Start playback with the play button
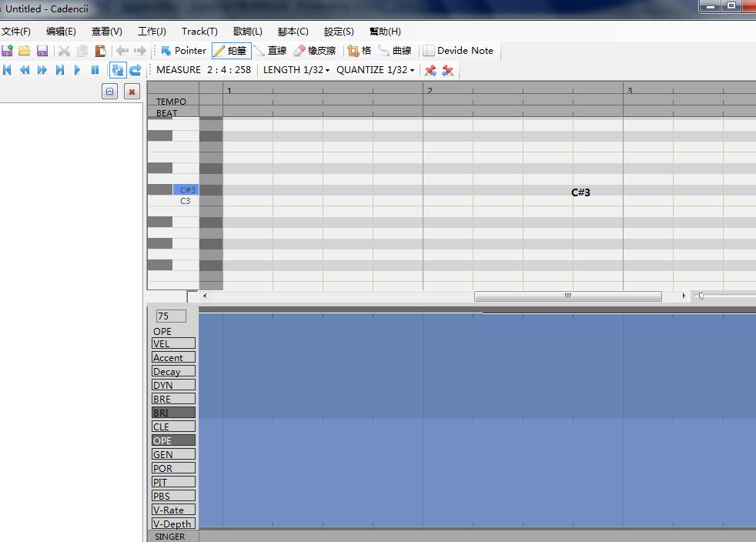This screenshot has height=542, width=756. [77, 70]
